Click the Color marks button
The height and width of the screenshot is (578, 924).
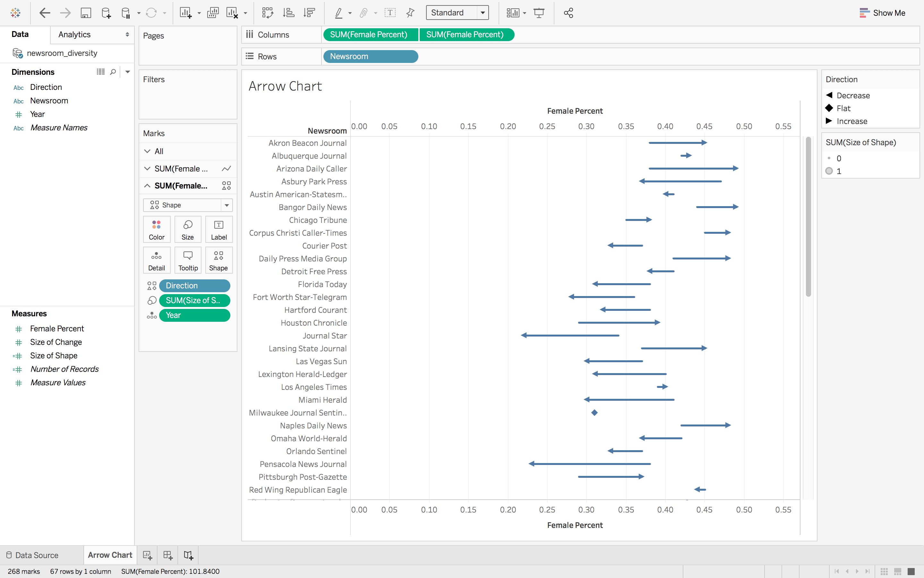click(157, 229)
